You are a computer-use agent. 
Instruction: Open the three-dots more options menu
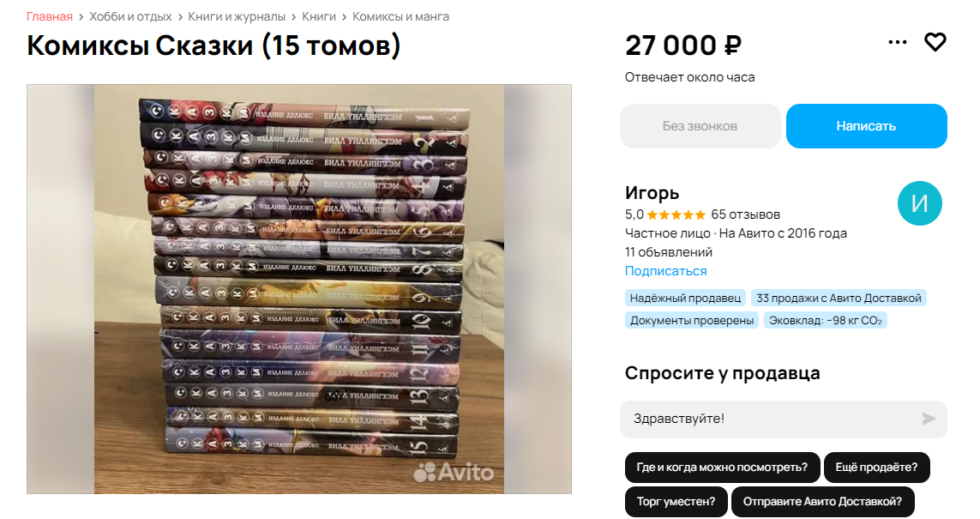[898, 42]
